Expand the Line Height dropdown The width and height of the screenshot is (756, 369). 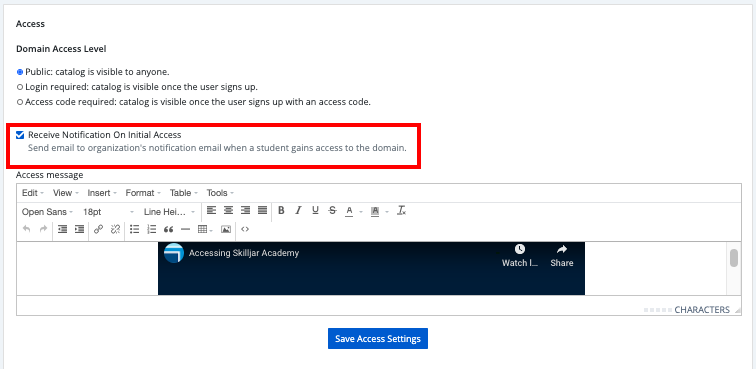pos(169,212)
